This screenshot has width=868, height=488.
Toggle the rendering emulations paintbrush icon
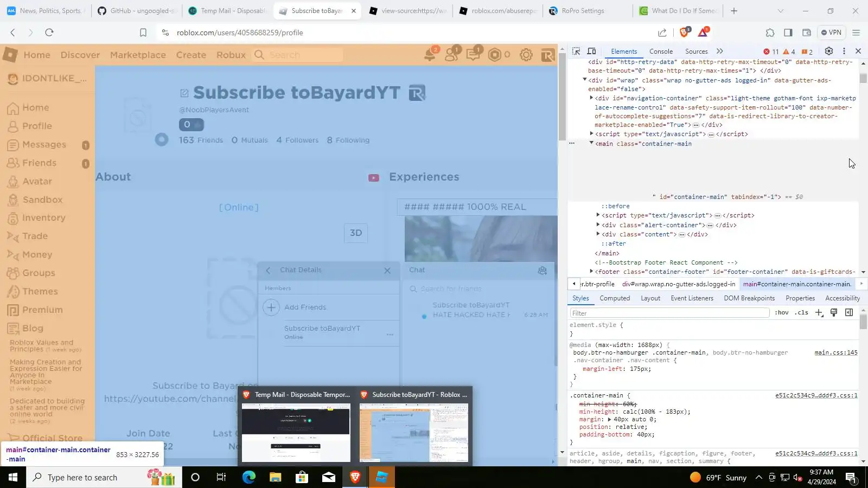pos(834,313)
